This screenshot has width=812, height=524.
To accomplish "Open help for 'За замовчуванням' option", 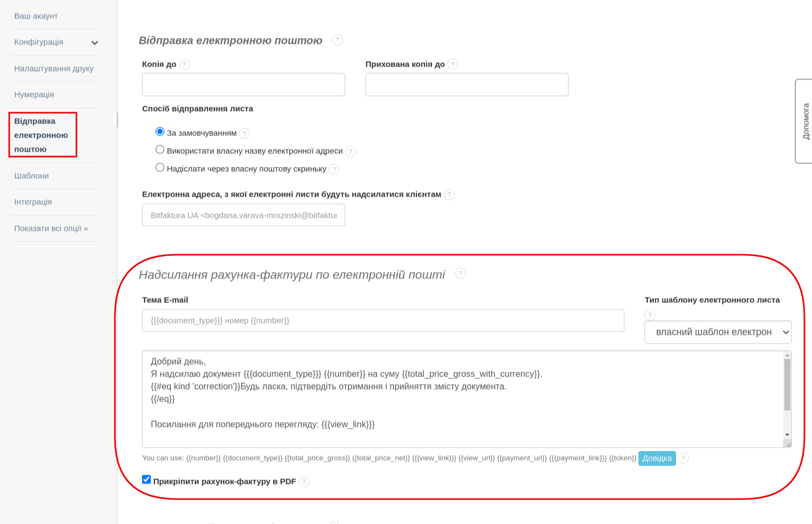I will coord(244,133).
